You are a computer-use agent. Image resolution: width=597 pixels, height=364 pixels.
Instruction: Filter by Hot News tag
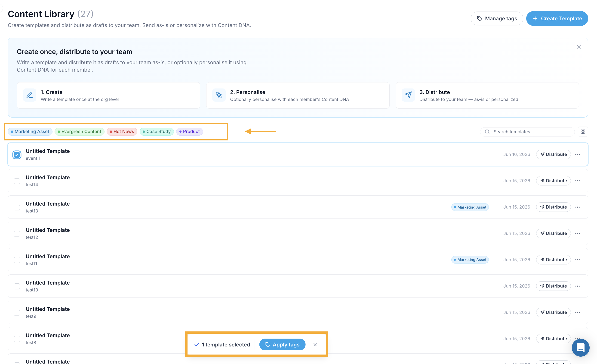pos(122,131)
